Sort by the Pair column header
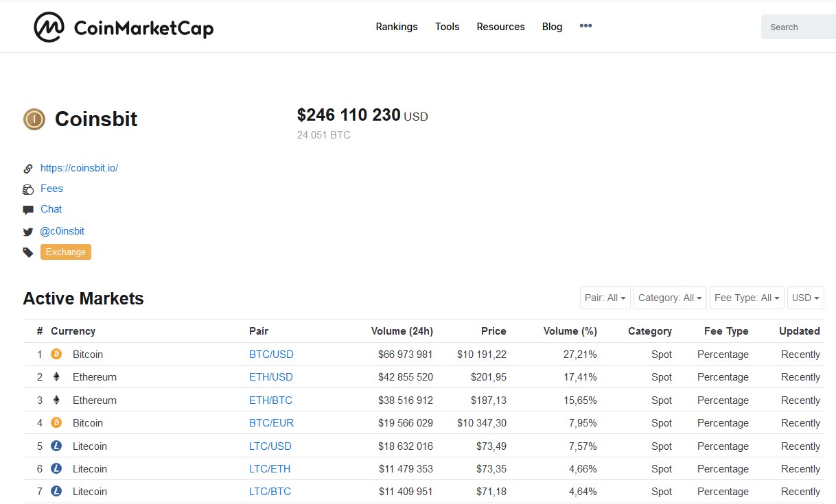The height and width of the screenshot is (504, 836). 259,331
